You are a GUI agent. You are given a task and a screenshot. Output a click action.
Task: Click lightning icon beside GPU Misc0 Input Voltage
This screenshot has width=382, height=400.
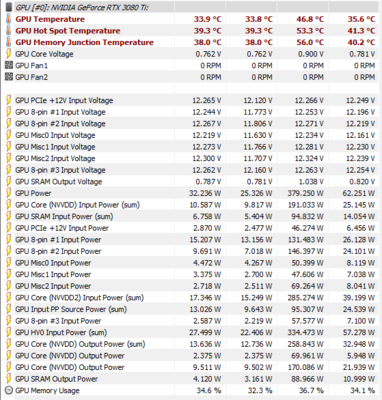9,135
